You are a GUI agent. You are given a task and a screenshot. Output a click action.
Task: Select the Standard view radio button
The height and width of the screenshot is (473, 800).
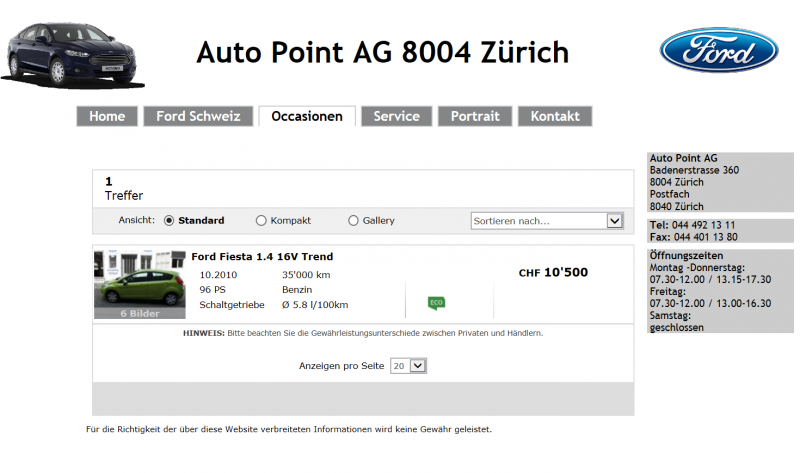[x=169, y=220]
